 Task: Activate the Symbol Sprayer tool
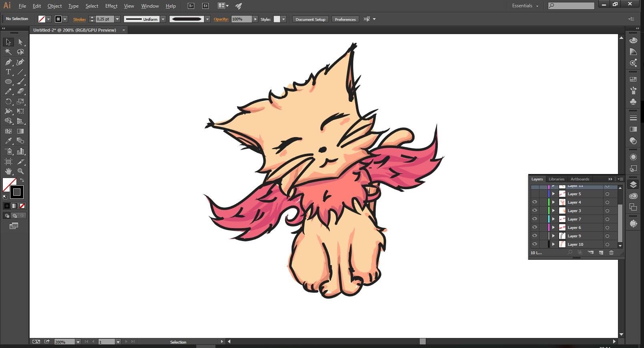[x=8, y=151]
